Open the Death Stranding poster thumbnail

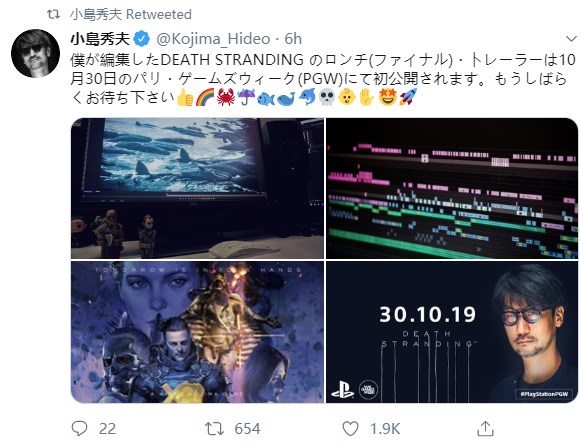coord(197,332)
